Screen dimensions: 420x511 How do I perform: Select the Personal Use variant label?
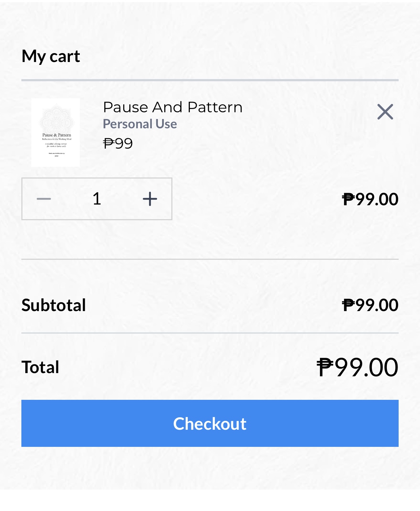[x=140, y=124]
